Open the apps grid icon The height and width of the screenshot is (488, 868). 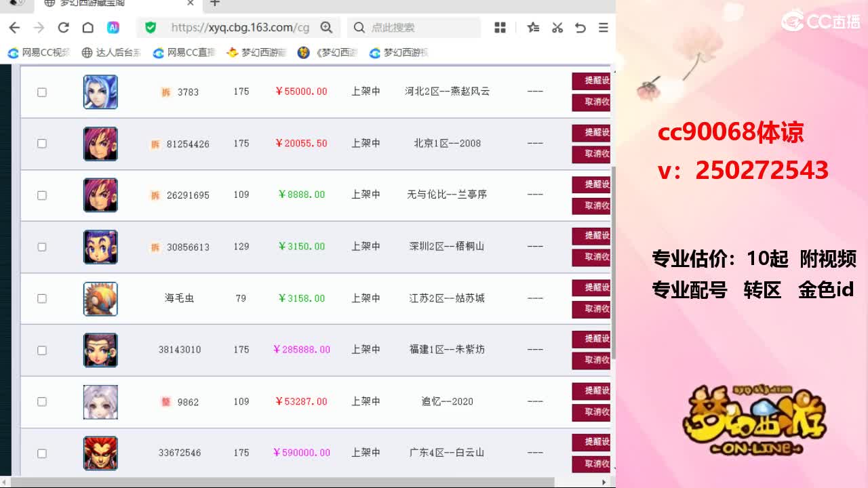point(500,28)
